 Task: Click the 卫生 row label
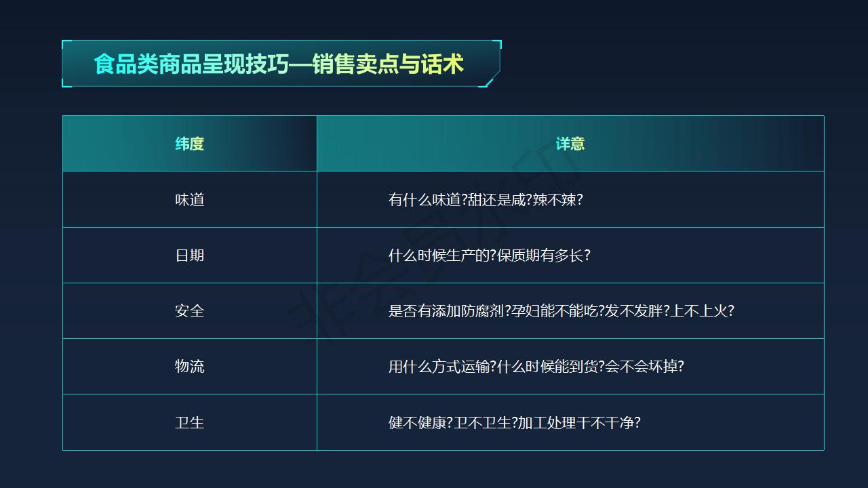(x=189, y=422)
